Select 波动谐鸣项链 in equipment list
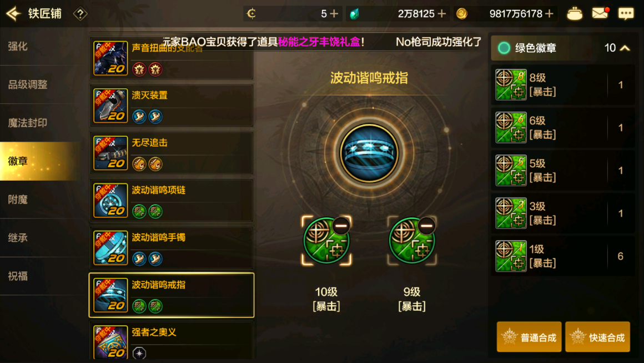 (x=171, y=200)
